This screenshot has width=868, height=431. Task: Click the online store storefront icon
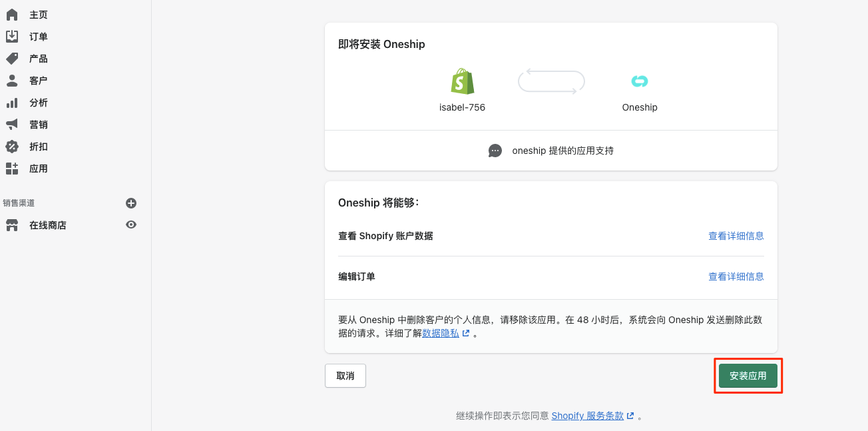point(12,225)
